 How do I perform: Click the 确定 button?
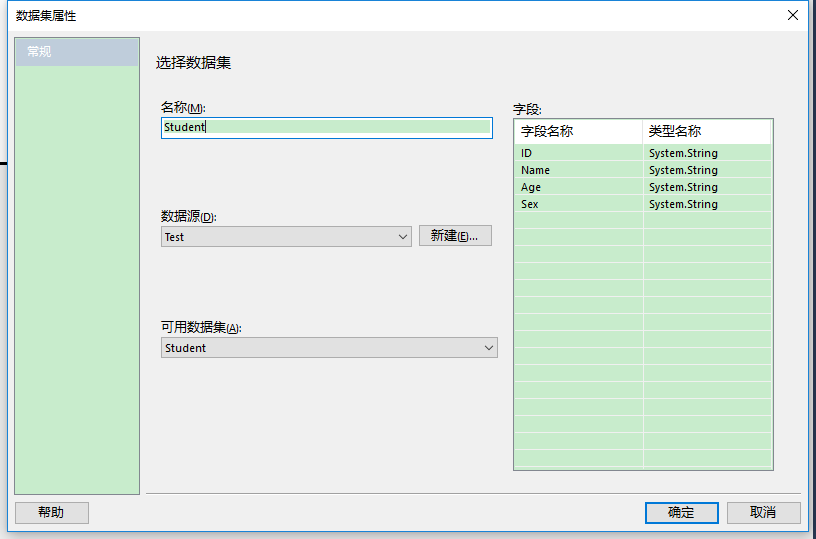tap(682, 513)
